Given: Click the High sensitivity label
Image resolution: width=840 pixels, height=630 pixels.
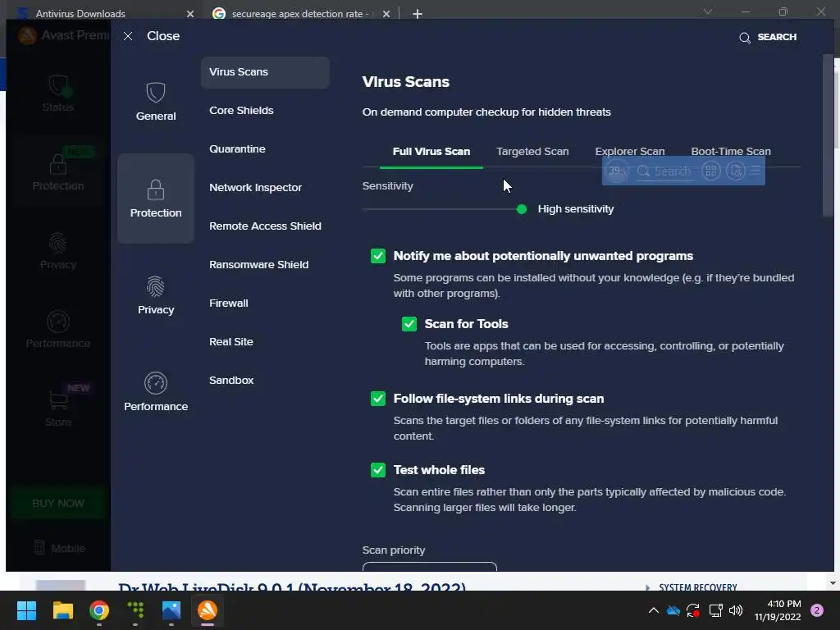Looking at the screenshot, I should click(x=575, y=209).
